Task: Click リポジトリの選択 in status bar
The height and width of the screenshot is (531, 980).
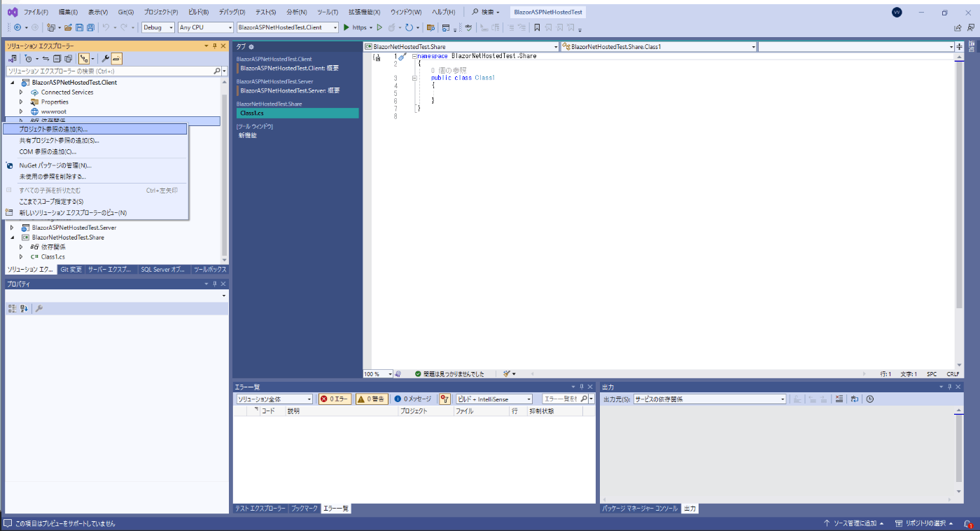Action: [x=924, y=523]
